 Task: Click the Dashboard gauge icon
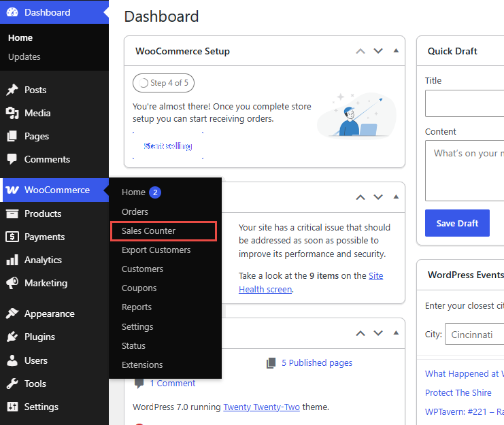tap(12, 12)
